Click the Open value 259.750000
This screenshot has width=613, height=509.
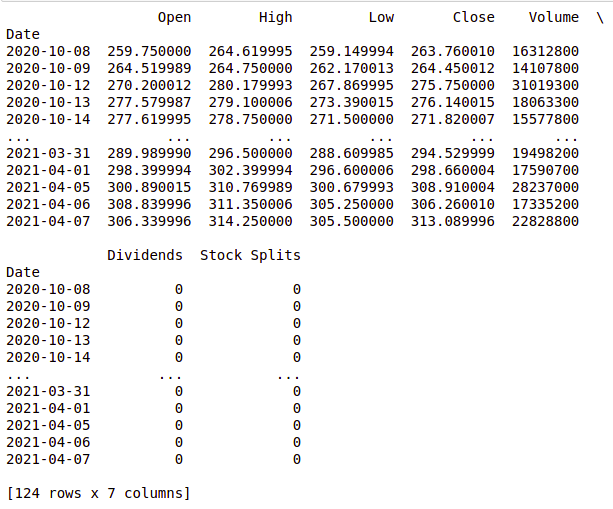point(149,51)
